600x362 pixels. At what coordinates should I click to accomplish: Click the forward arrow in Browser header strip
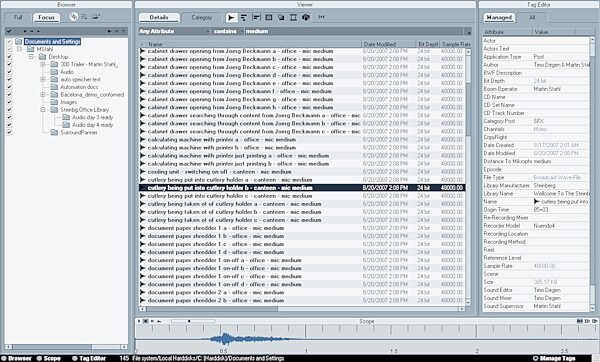point(116,31)
